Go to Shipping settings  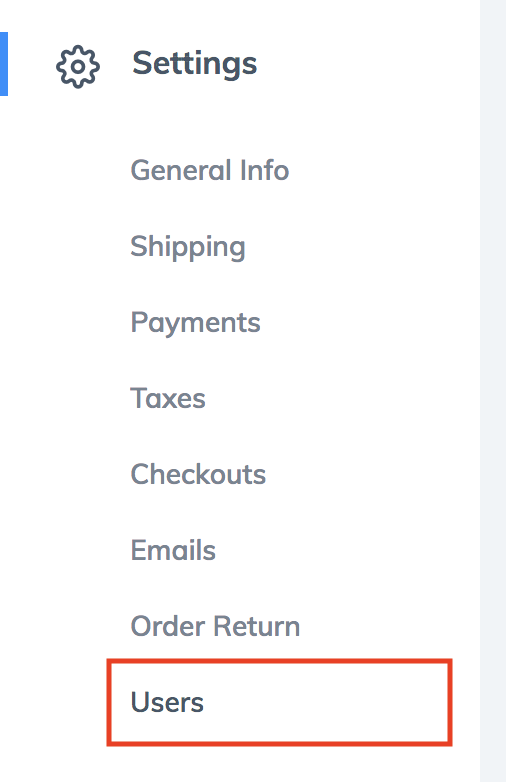point(188,247)
